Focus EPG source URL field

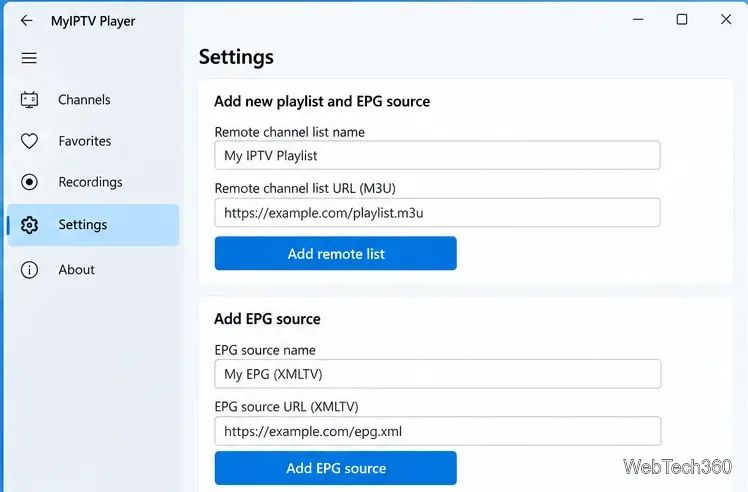tap(437, 431)
